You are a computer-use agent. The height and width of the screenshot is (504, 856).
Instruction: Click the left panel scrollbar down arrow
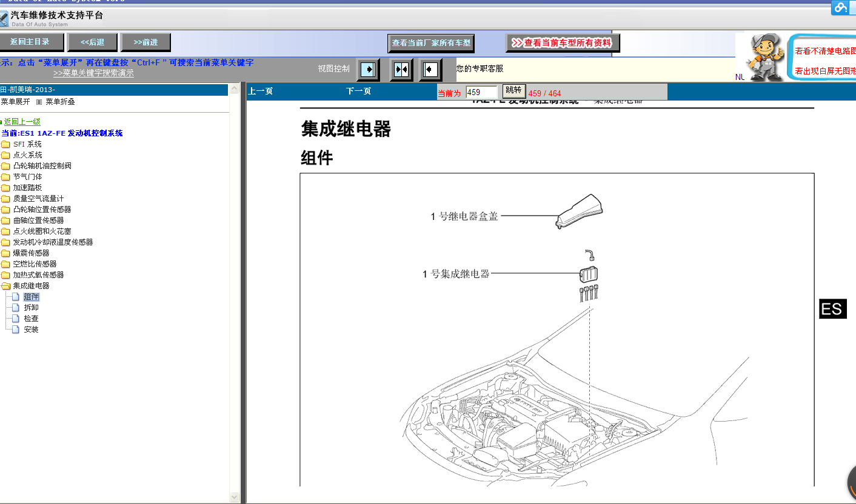click(x=235, y=497)
